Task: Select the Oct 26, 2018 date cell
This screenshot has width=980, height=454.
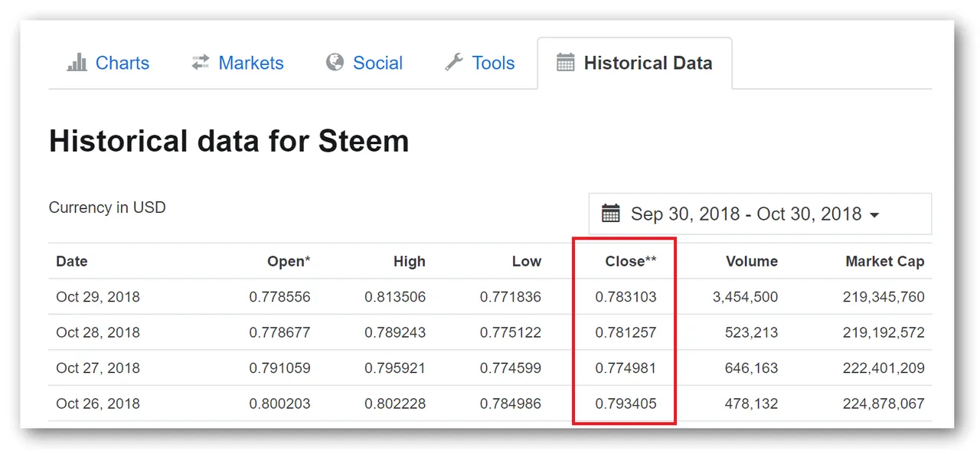Action: 98,403
